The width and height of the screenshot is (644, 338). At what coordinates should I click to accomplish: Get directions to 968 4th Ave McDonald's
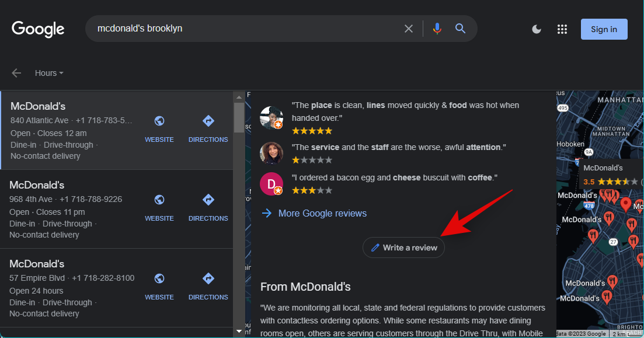[208, 207]
